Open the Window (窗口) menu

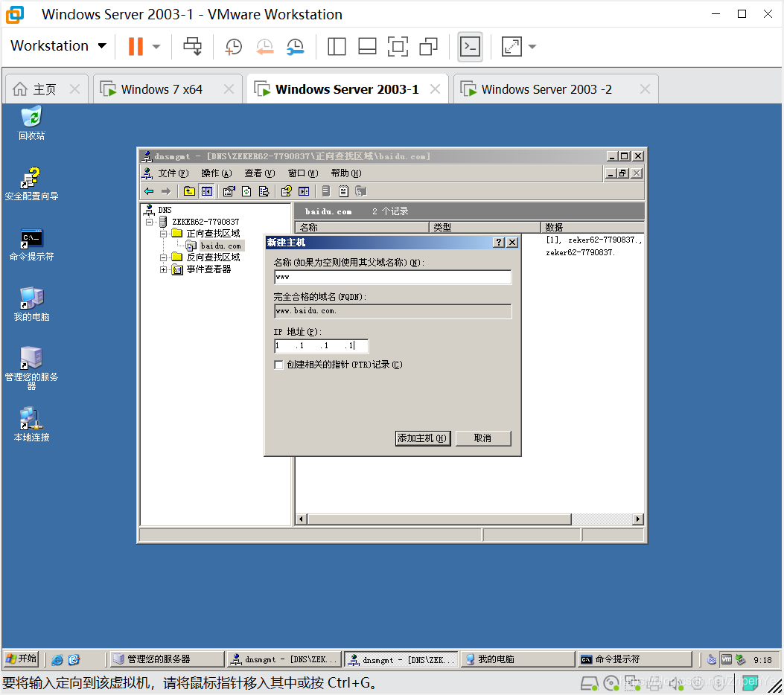pos(303,173)
